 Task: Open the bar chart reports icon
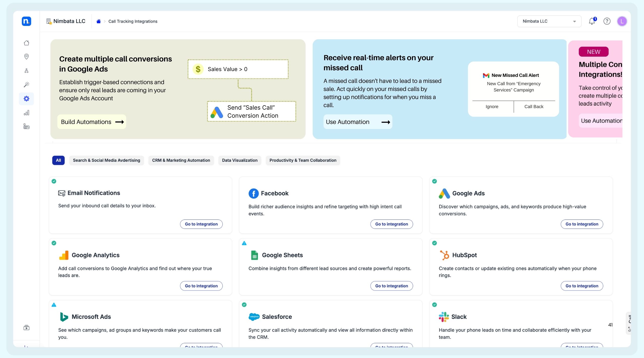pos(26,113)
